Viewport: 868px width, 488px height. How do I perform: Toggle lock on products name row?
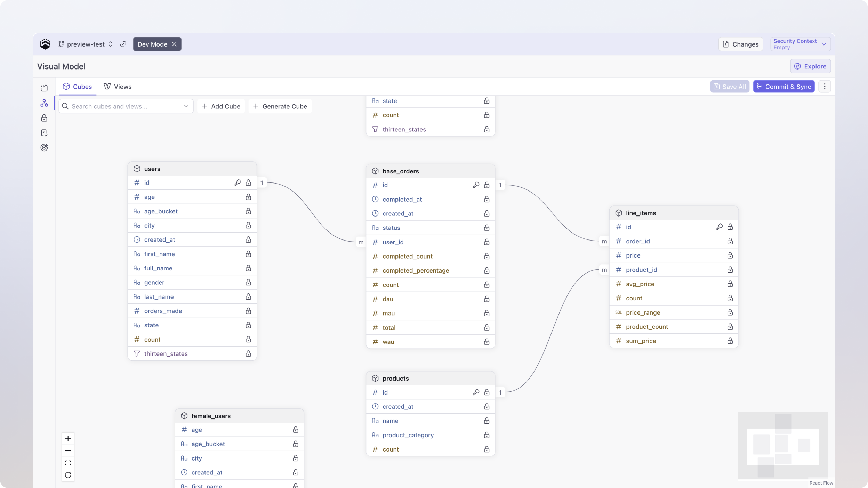[x=487, y=421]
